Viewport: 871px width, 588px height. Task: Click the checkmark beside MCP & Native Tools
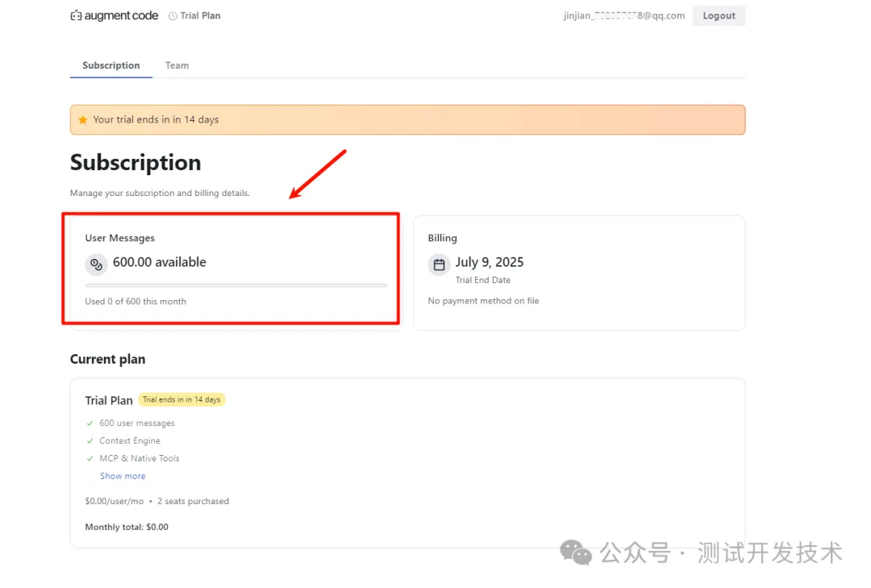pyautogui.click(x=90, y=458)
